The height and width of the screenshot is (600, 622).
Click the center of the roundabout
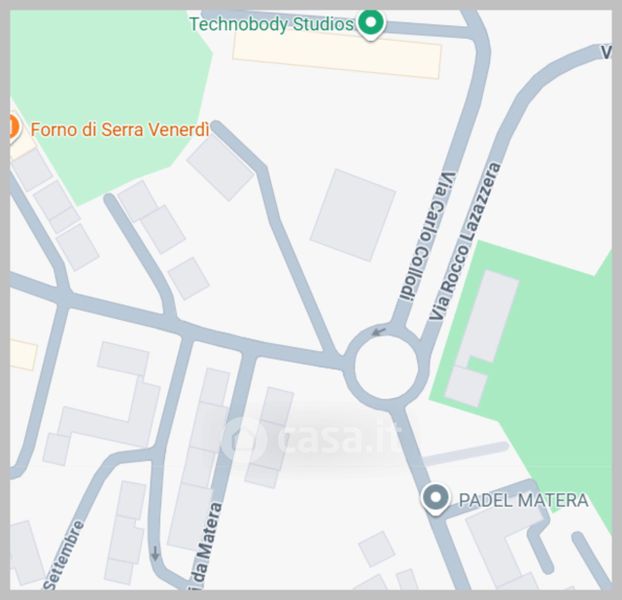pos(386,367)
